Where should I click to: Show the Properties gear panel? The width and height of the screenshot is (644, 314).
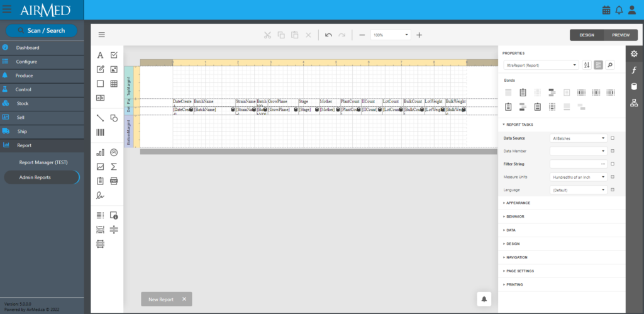[634, 54]
